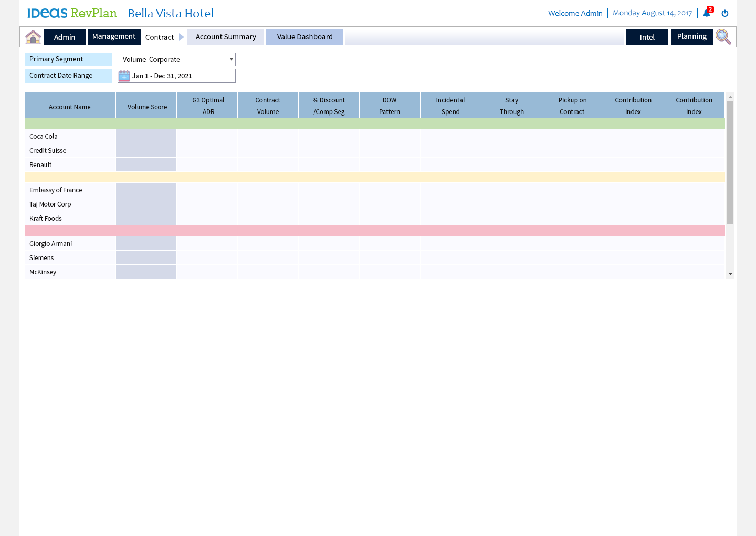Sort by the Volume Score column header
The width and height of the screenshot is (756, 536).
[147, 107]
